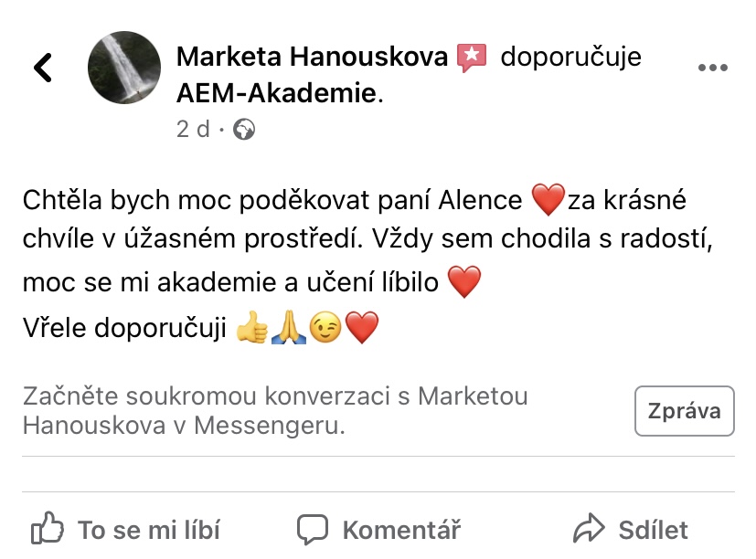Viewport: 756px width, 559px height.
Task: Click the globe public visibility icon
Action: tap(244, 129)
